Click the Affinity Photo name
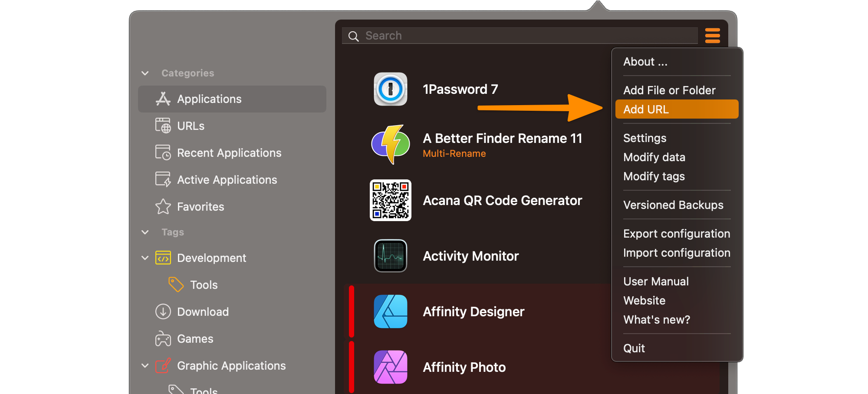Screen dimensions: 868x394 point(464,367)
